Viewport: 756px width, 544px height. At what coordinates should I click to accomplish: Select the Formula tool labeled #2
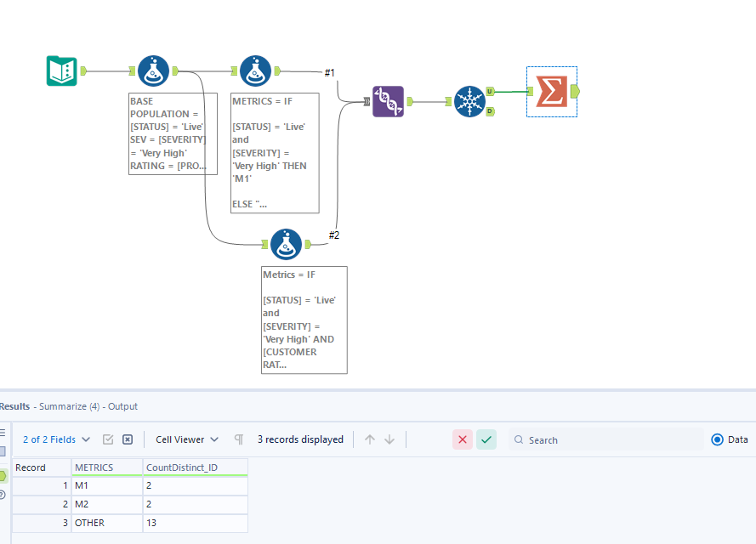click(287, 244)
